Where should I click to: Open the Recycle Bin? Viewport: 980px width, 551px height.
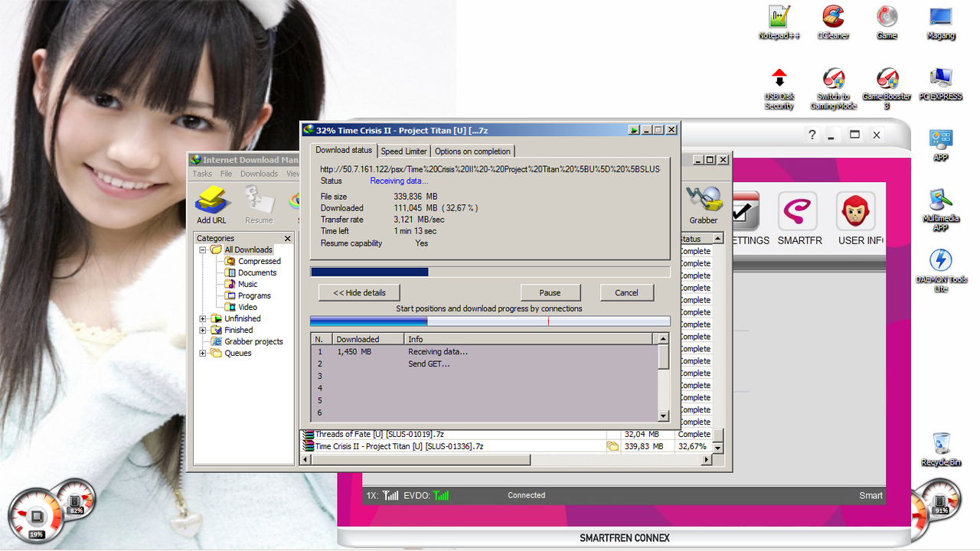pos(941,448)
